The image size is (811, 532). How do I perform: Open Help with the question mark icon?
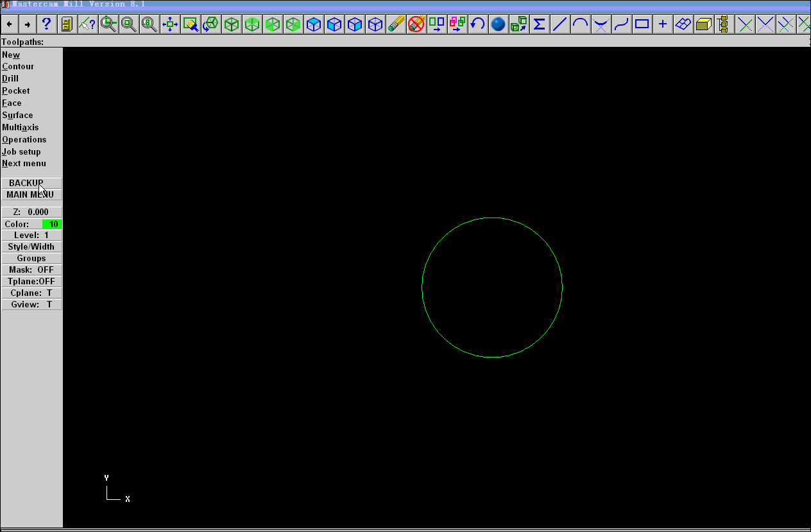[46, 24]
